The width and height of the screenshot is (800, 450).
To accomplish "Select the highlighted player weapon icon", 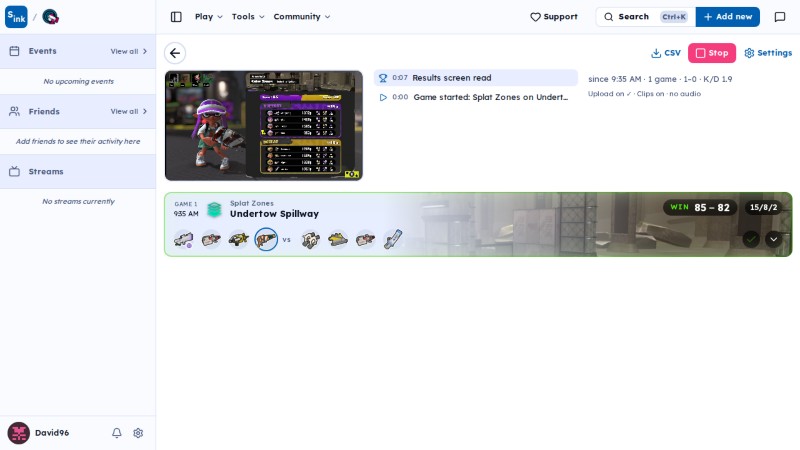I will (x=266, y=239).
